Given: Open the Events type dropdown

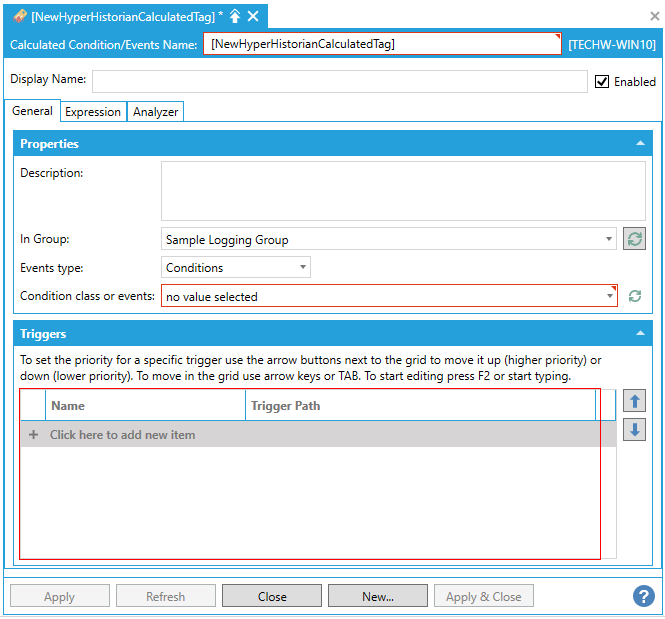Looking at the screenshot, I should (x=303, y=268).
